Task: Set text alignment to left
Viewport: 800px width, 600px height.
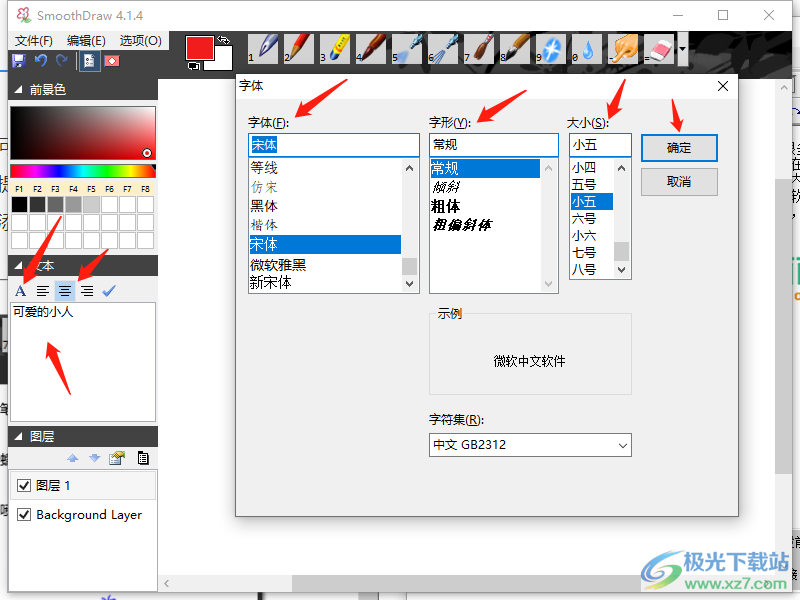Action: click(43, 291)
